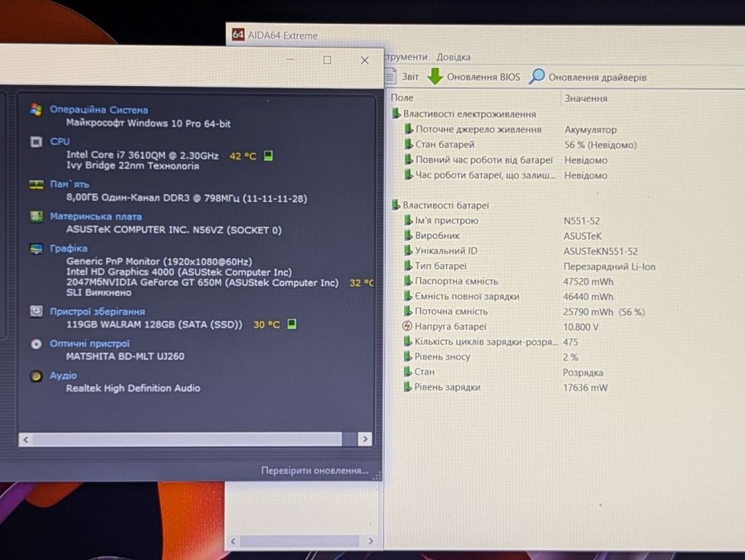The width and height of the screenshot is (745, 560).
Task: Click the Оновлення BIOS button label
Action: pos(483,77)
